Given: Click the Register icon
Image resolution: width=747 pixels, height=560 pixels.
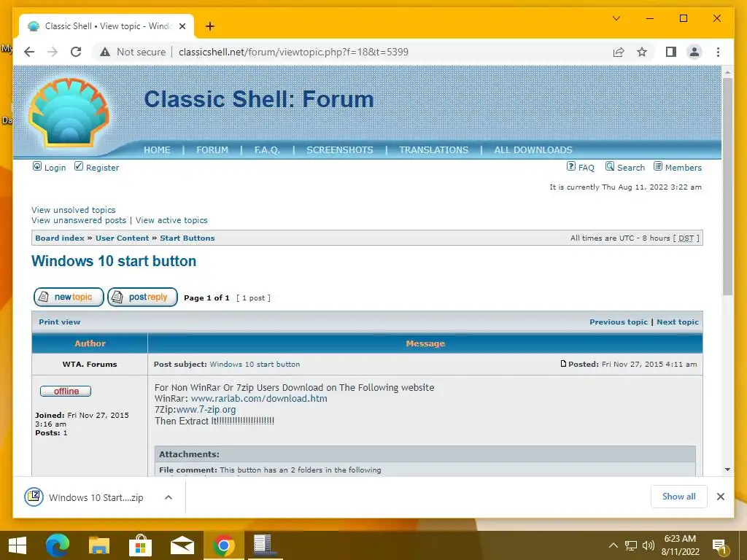Looking at the screenshot, I should point(79,166).
